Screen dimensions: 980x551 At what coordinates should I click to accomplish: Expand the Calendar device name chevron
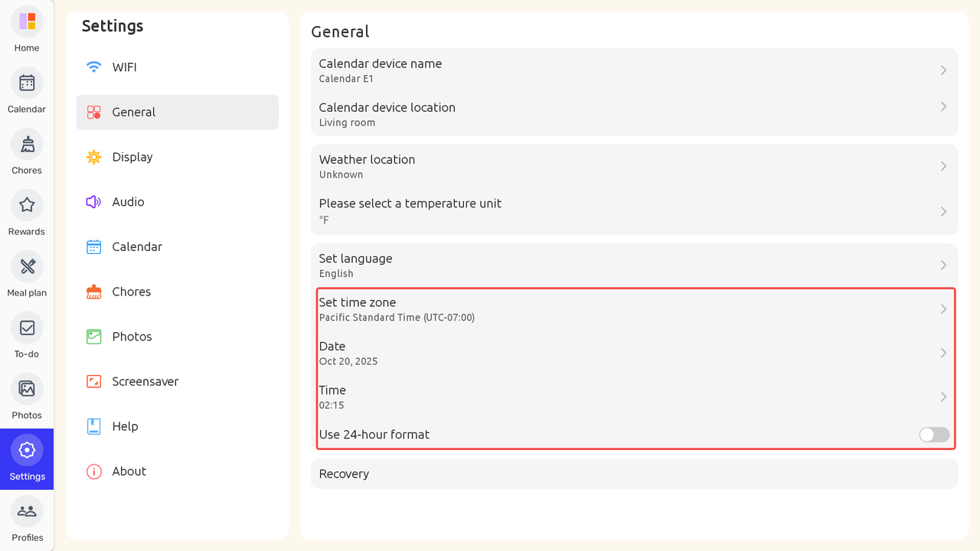click(x=943, y=70)
